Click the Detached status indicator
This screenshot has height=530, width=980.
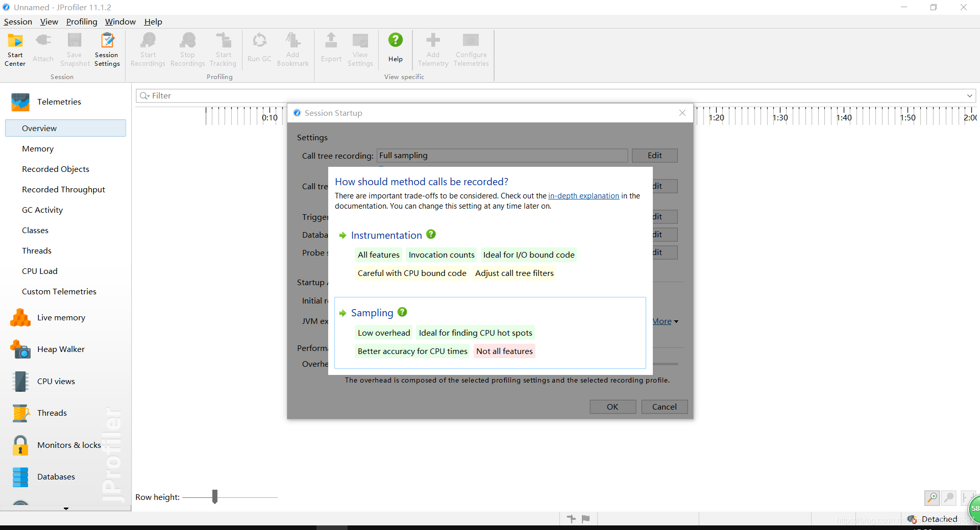tap(933, 519)
